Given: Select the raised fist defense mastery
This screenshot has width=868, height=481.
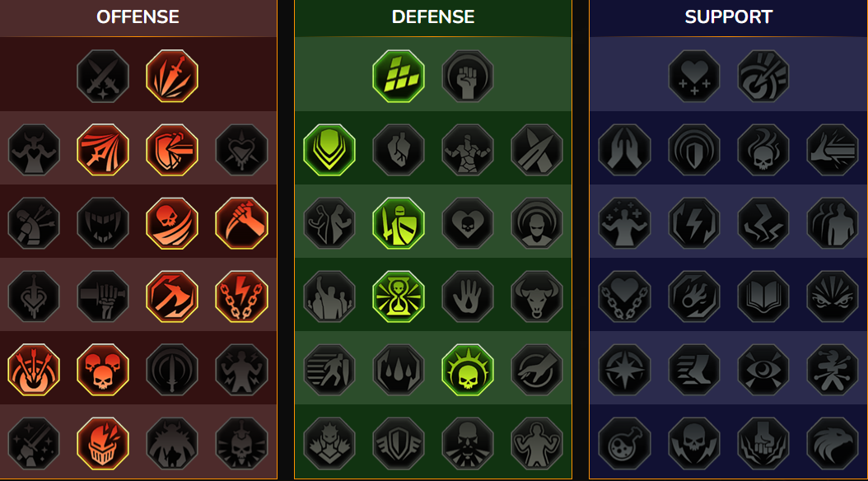Looking at the screenshot, I should coord(468,77).
